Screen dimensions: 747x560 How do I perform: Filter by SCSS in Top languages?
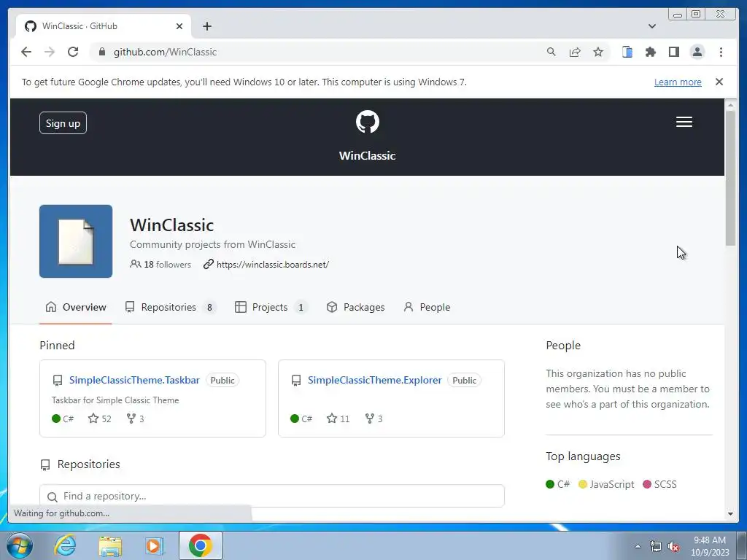point(659,484)
